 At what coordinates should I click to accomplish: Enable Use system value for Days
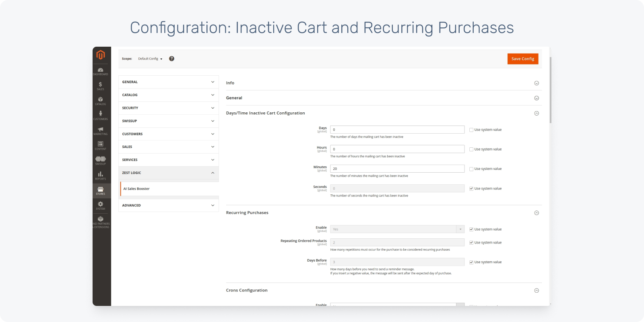(471, 130)
